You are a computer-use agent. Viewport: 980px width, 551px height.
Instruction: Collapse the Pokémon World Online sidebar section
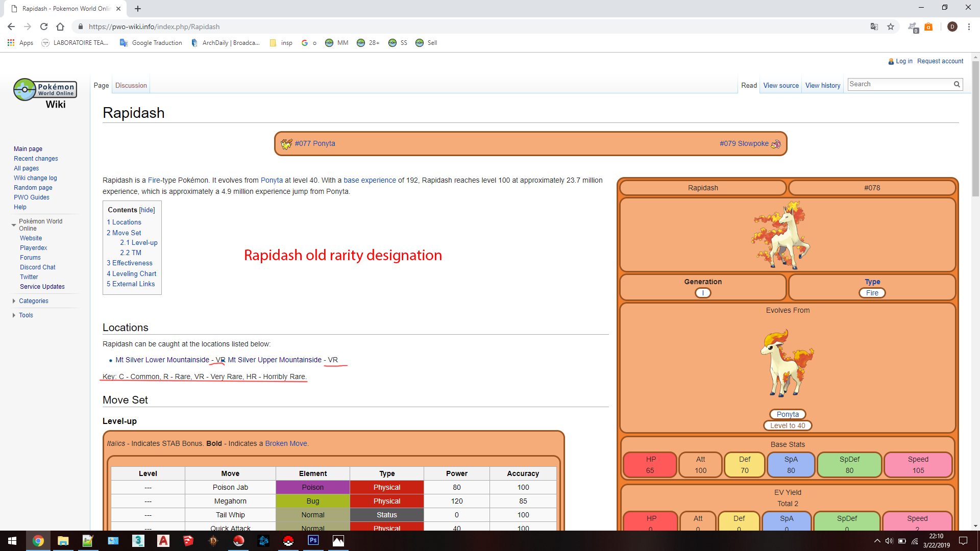14,225
